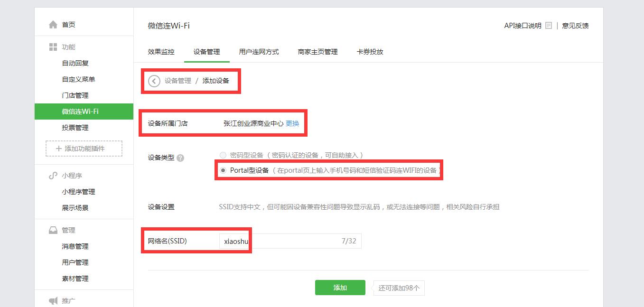Click the 添加设备 breadcrumb text
Image resolution: width=644 pixels, height=307 pixels.
coord(216,81)
